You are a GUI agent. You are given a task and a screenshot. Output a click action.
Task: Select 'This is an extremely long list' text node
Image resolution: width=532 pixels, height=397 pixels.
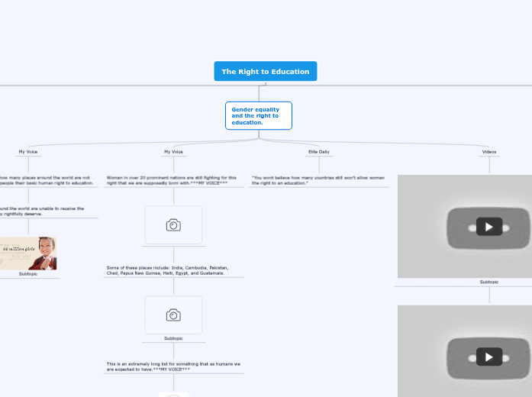[173, 366]
